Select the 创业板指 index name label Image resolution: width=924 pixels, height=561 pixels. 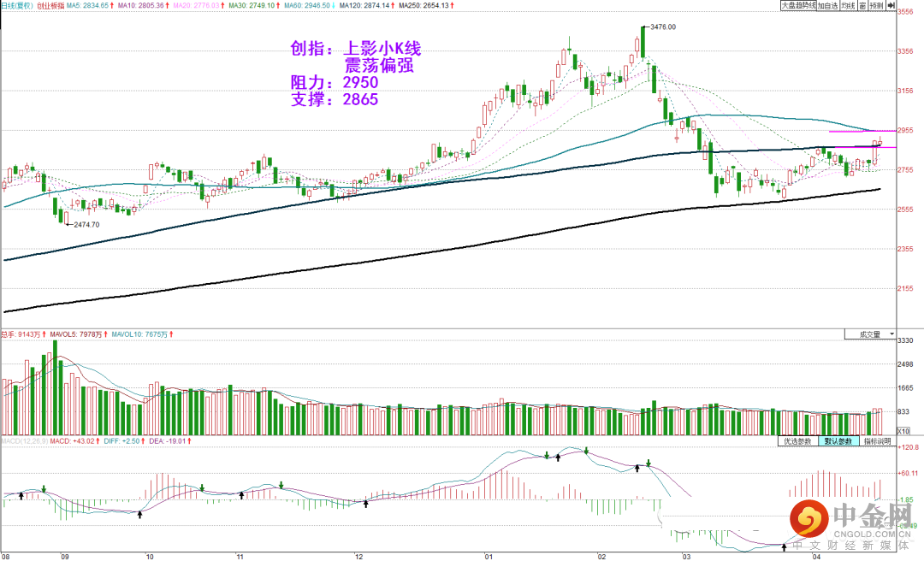click(50, 5)
